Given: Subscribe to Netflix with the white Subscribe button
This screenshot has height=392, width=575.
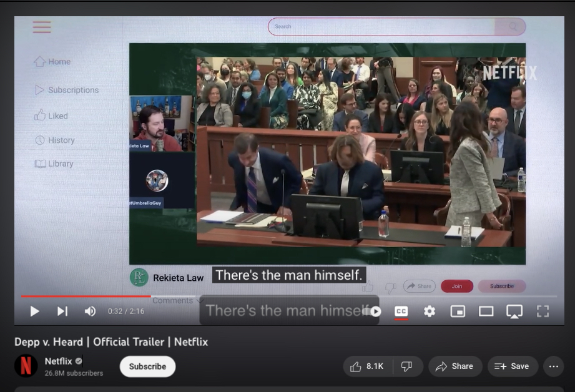Looking at the screenshot, I should pos(147,366).
